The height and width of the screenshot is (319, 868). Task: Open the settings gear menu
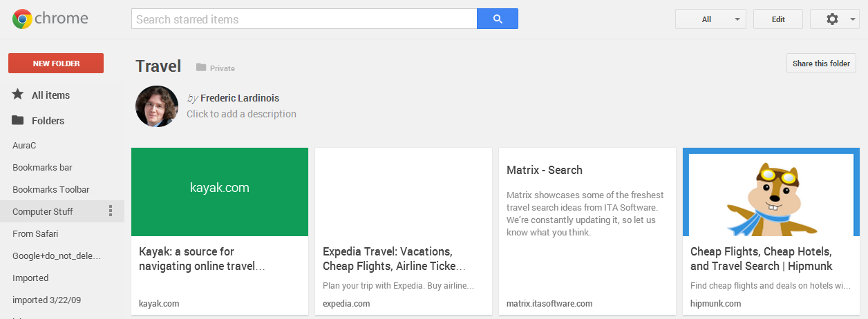tap(832, 19)
